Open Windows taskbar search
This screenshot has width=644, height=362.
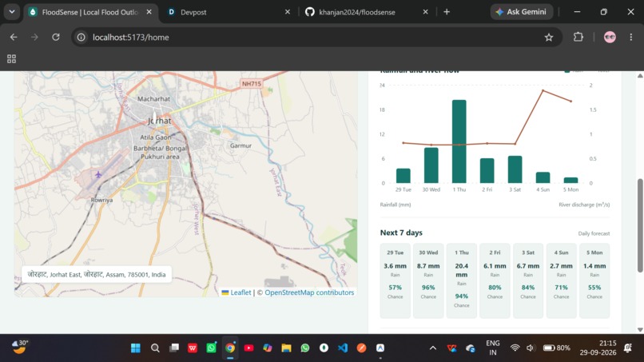[x=155, y=348]
